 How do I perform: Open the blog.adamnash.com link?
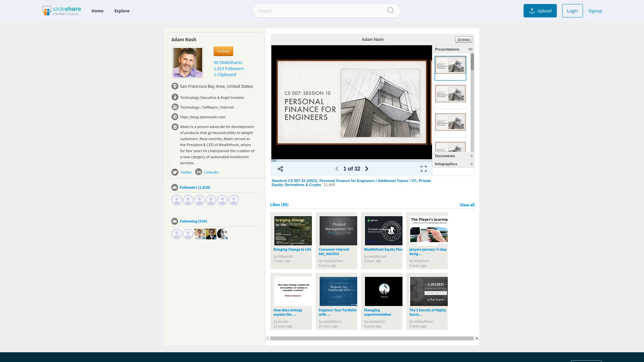[203, 117]
